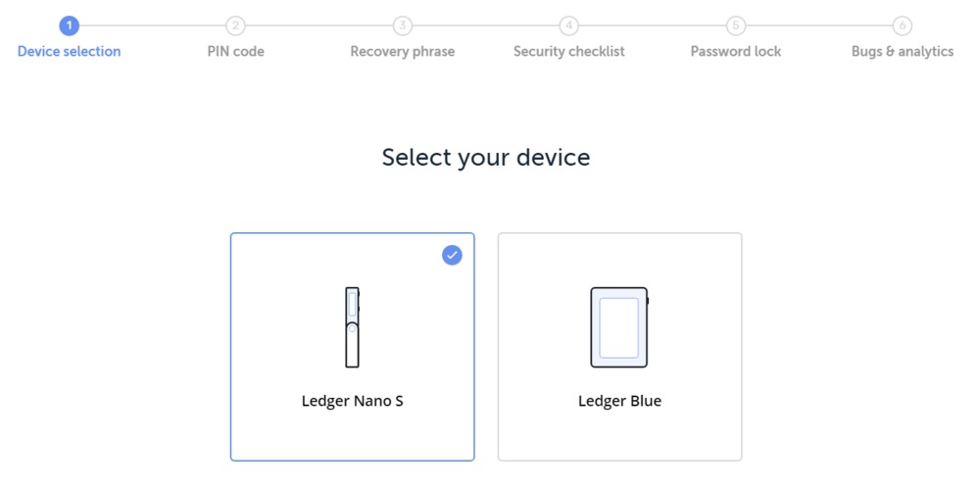The width and height of the screenshot is (980, 490).
Task: Click the Ledger Nano S device illustration
Action: [353, 327]
